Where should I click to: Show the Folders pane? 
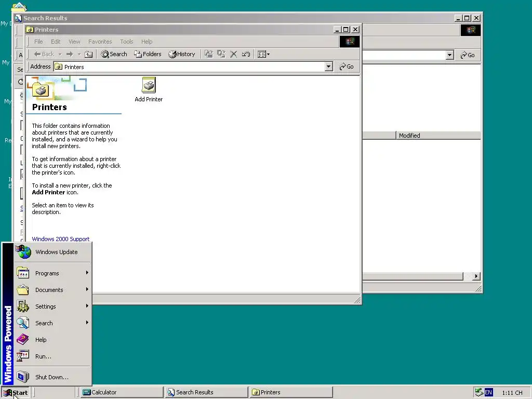tap(148, 54)
